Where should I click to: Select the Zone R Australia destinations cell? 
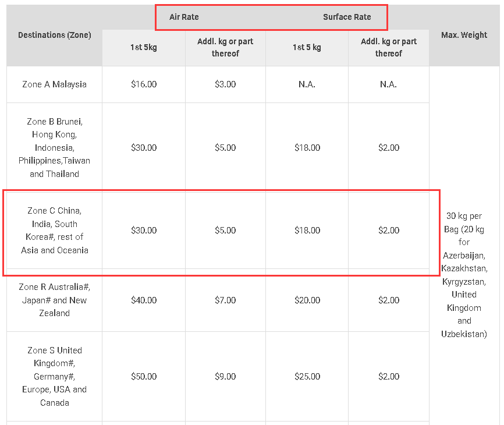pos(55,300)
